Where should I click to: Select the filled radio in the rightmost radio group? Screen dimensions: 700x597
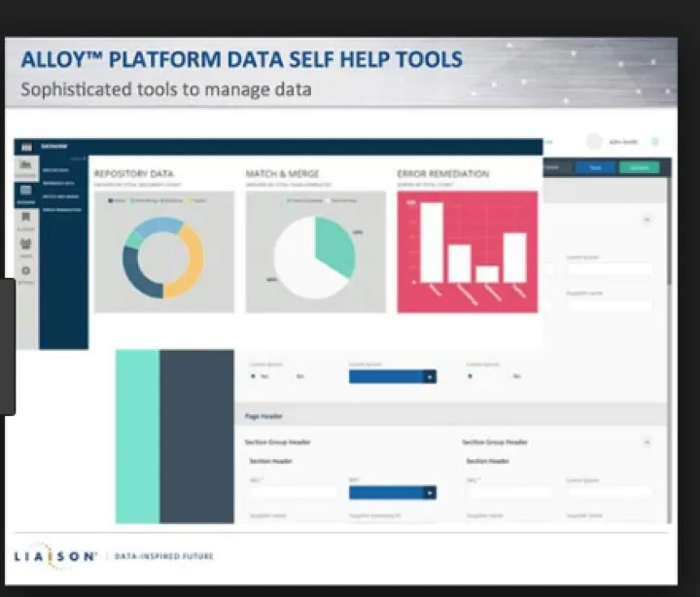(x=470, y=376)
